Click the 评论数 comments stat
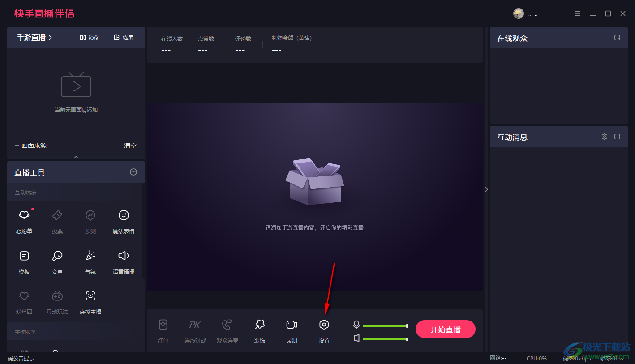 (243, 44)
